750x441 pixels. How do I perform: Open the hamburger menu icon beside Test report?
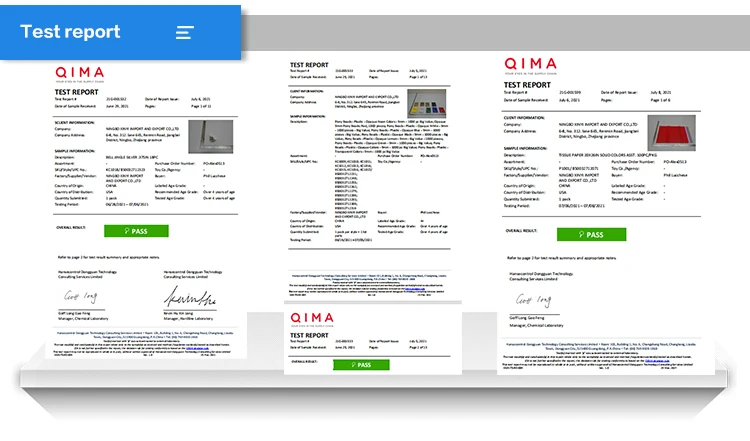click(x=184, y=33)
